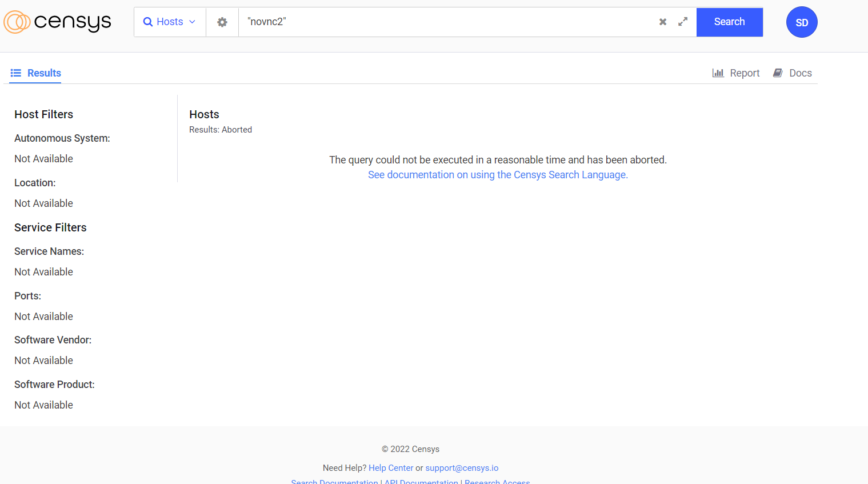868x484 pixels.
Task: Open the search settings gear
Action: [222, 22]
